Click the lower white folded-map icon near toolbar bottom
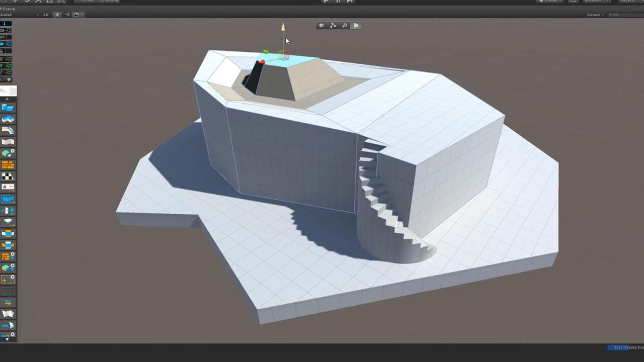 8,314
